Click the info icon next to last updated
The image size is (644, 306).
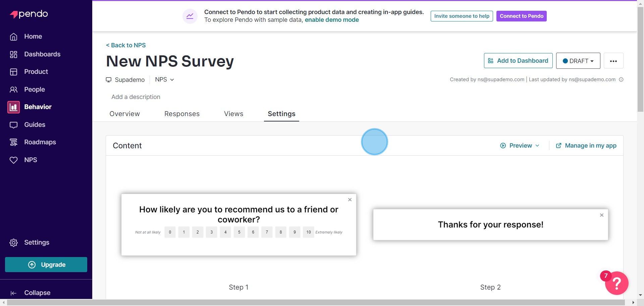click(x=621, y=80)
